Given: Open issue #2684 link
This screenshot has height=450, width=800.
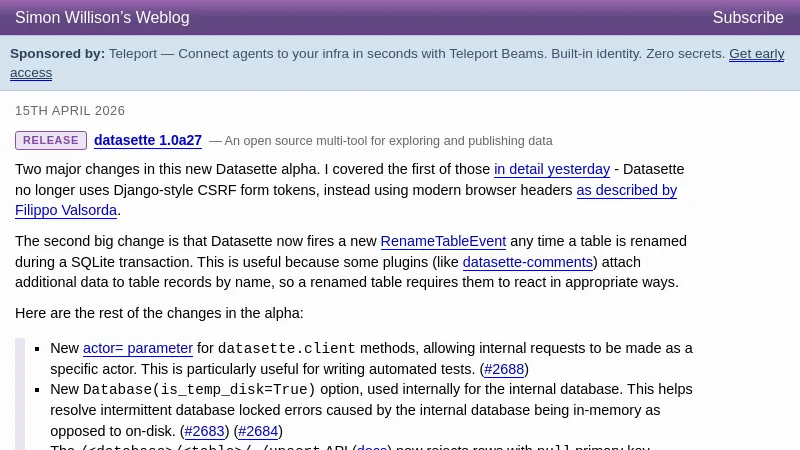Looking at the screenshot, I should tap(258, 431).
